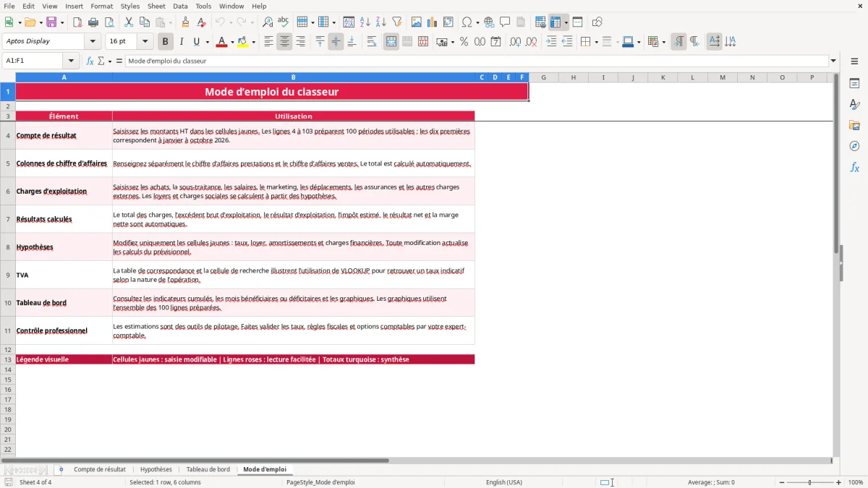This screenshot has width=868, height=488.
Task: Select column G header
Action: [x=543, y=77]
